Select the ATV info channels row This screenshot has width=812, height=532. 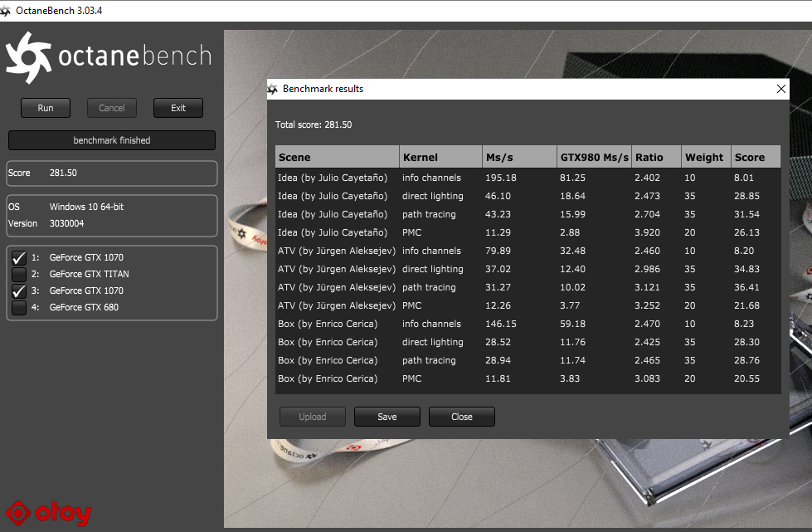tap(528, 251)
